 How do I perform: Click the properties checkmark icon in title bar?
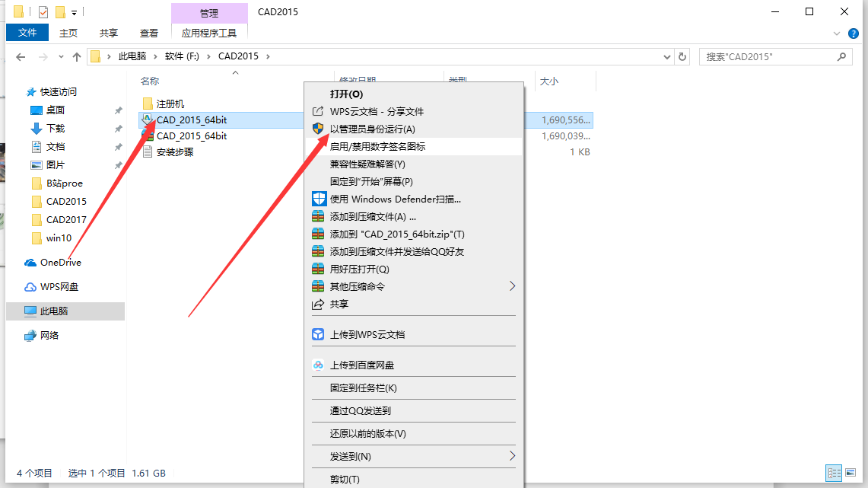(x=43, y=11)
